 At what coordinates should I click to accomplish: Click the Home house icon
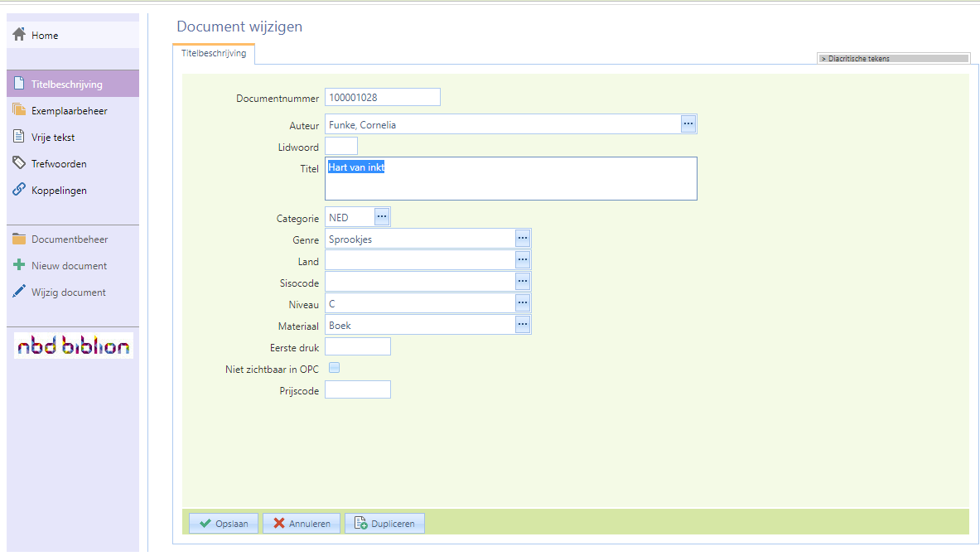tap(19, 35)
